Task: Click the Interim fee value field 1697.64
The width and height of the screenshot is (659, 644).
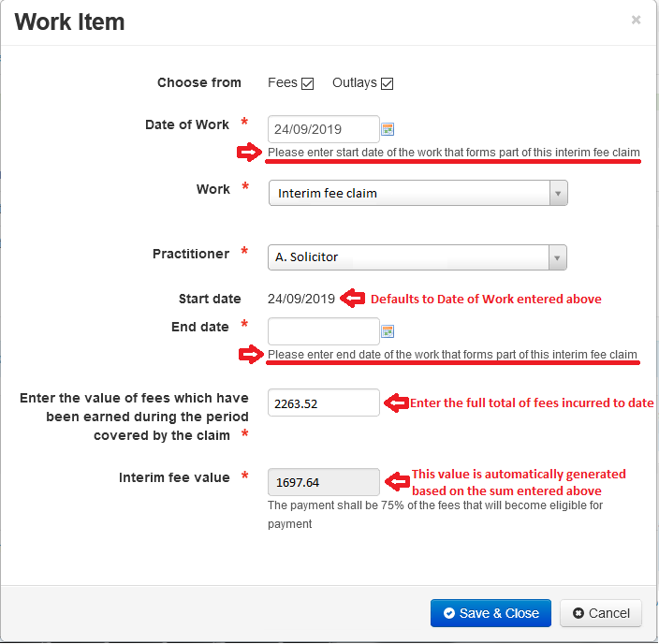Action: (324, 482)
